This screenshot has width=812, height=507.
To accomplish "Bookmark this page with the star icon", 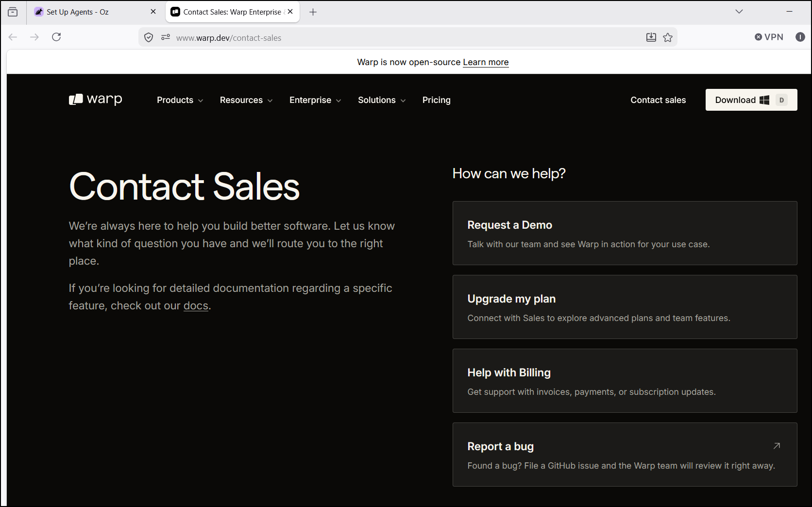I will coord(668,37).
